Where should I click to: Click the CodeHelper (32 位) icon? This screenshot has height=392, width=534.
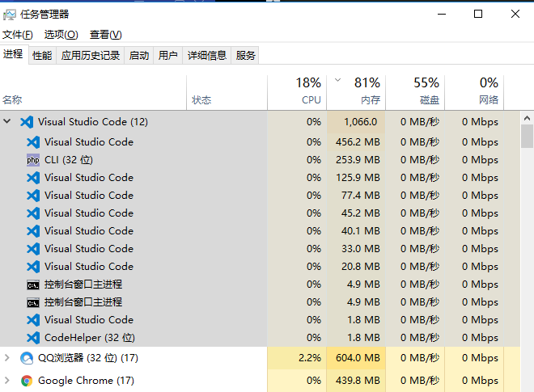[33, 338]
